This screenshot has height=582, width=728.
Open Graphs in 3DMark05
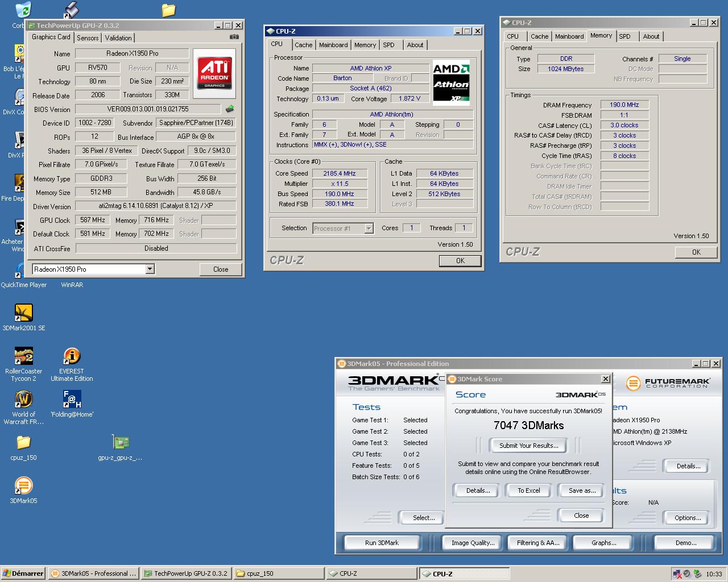click(x=603, y=543)
